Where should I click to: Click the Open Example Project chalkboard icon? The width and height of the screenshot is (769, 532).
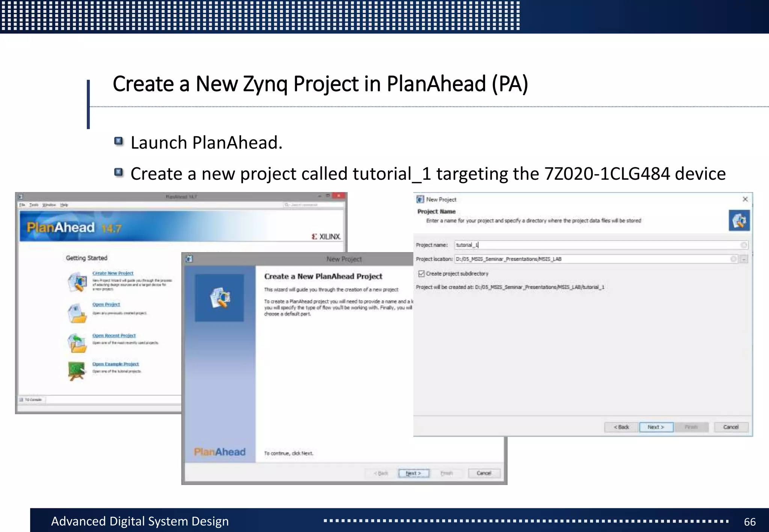[77, 371]
